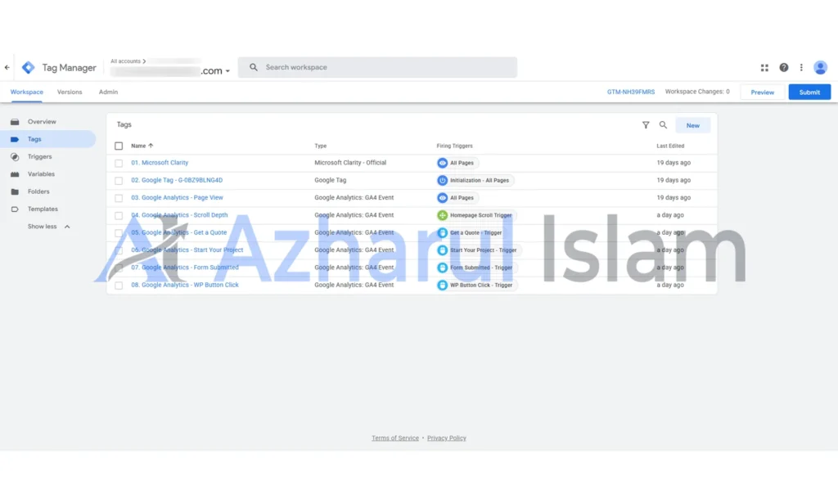The width and height of the screenshot is (838, 504).
Task: Switch to the Admin tab
Action: pos(108,92)
